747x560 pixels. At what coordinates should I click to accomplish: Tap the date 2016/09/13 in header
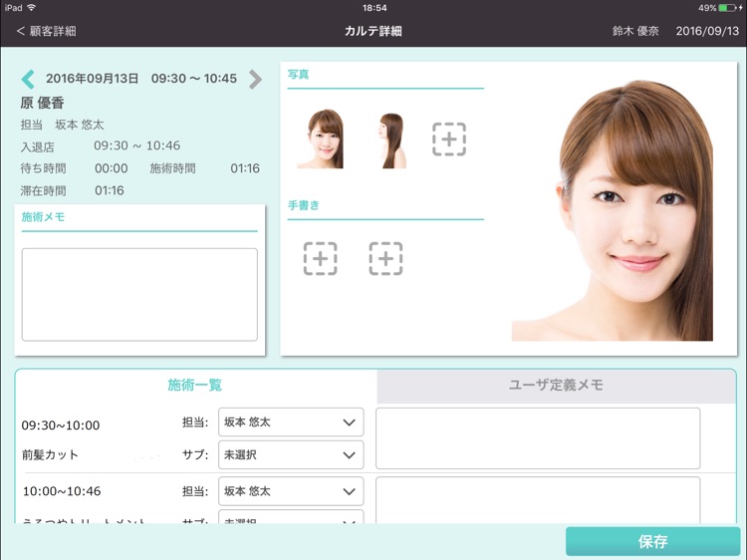pos(707,31)
